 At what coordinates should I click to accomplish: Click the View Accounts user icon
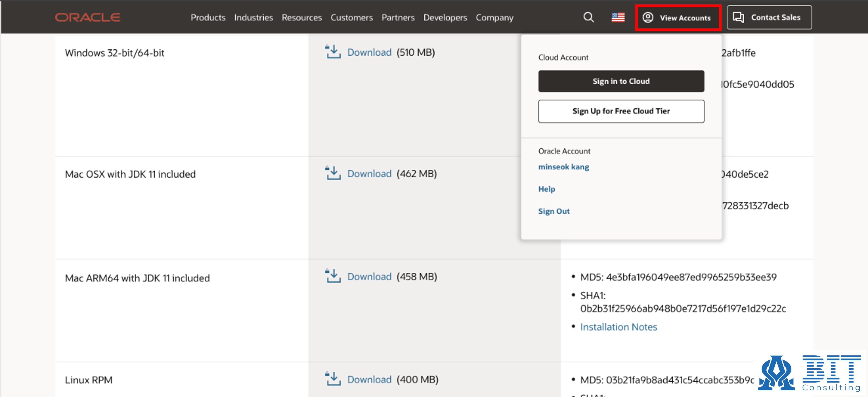[648, 18]
